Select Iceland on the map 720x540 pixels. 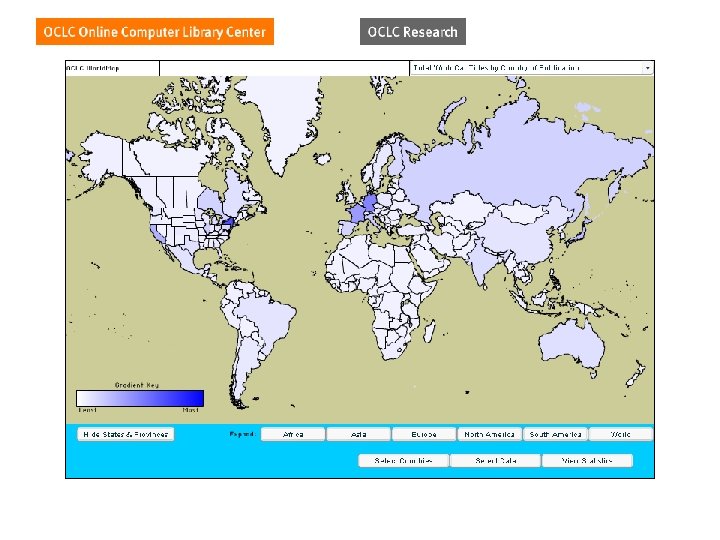(x=322, y=159)
